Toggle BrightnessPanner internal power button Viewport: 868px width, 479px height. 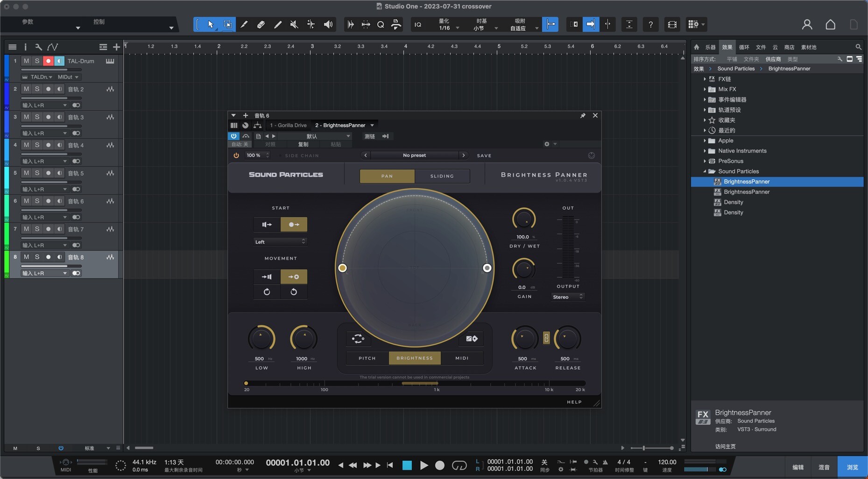tap(236, 155)
